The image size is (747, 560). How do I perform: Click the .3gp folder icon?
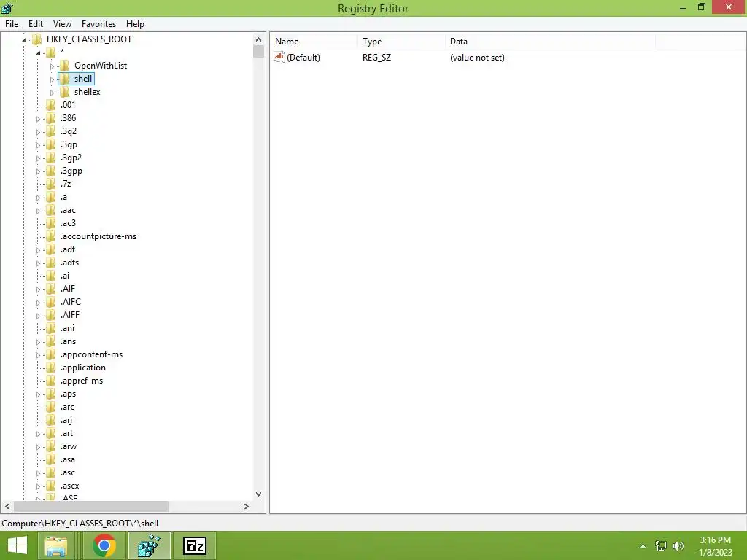[50, 144]
